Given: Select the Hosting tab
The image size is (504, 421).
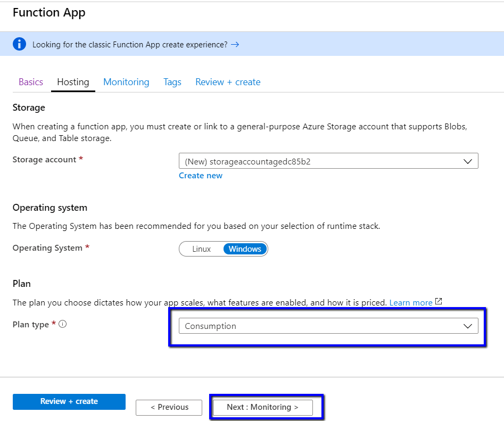Looking at the screenshot, I should (73, 82).
